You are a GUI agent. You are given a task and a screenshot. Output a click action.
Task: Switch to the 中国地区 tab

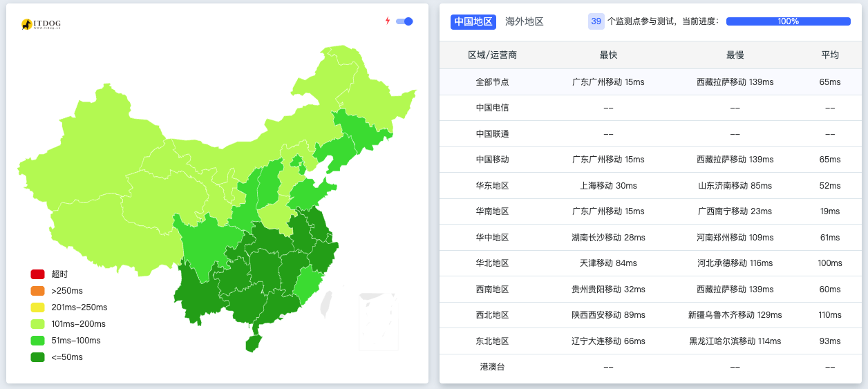click(473, 21)
